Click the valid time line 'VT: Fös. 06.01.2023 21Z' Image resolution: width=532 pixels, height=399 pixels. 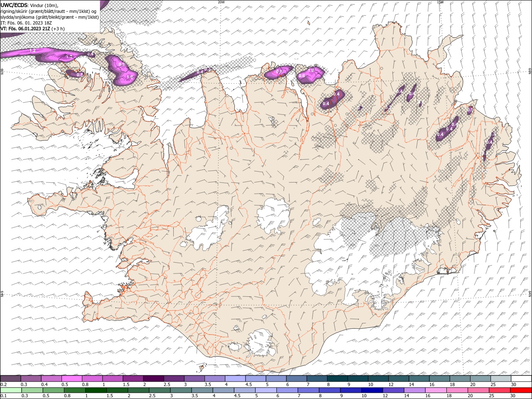(25, 29)
